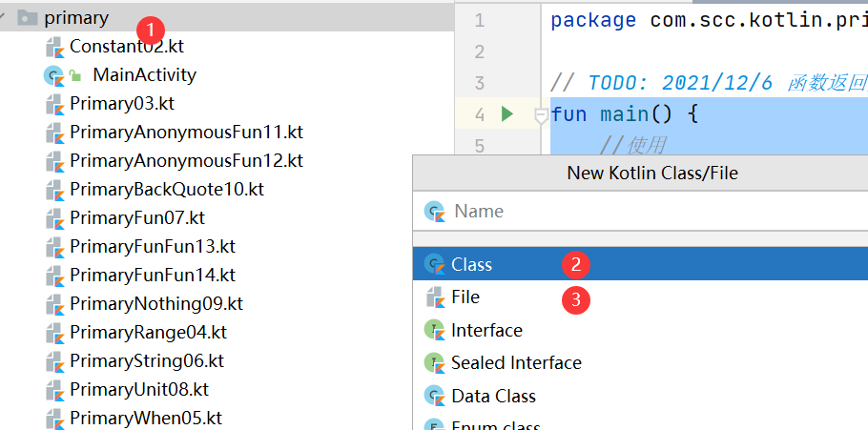Click icon next to PrimaryFunFun14.kt

click(x=53, y=276)
